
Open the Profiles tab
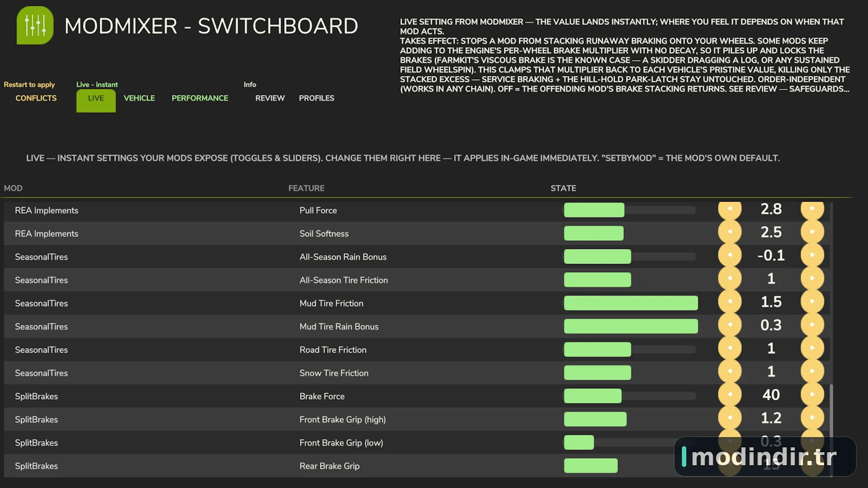(x=316, y=98)
